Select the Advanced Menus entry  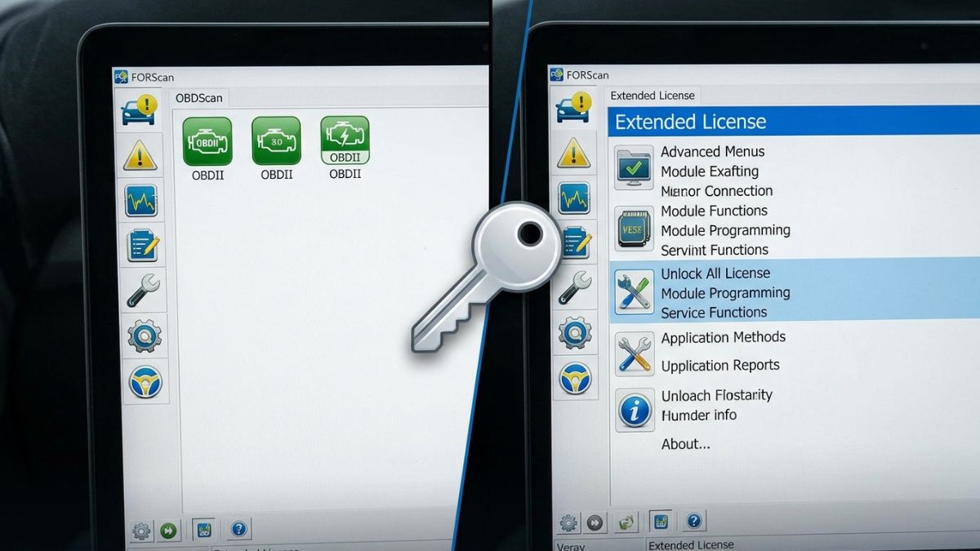click(x=712, y=152)
